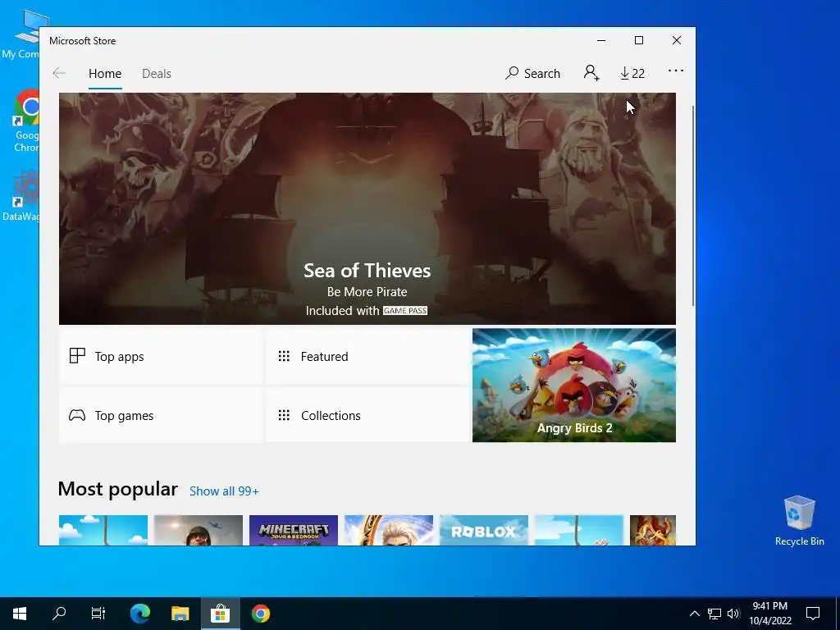This screenshot has width=840, height=630.
Task: Open the Collections tile
Action: click(367, 415)
